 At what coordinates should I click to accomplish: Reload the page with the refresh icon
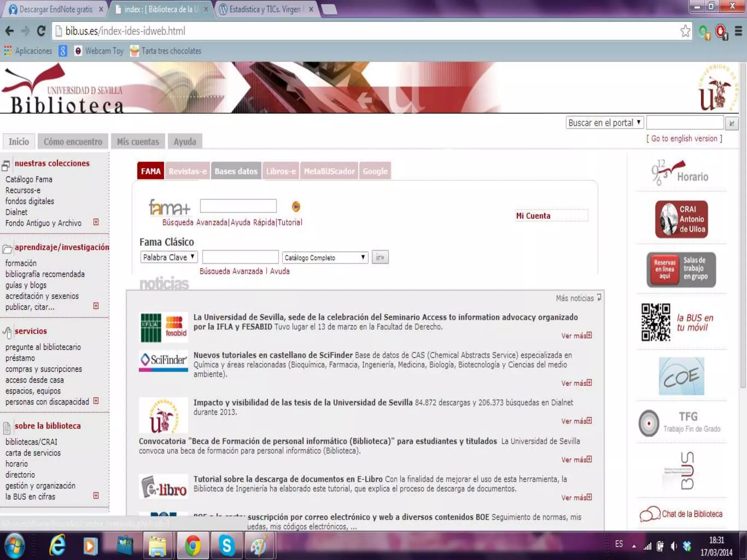(41, 31)
